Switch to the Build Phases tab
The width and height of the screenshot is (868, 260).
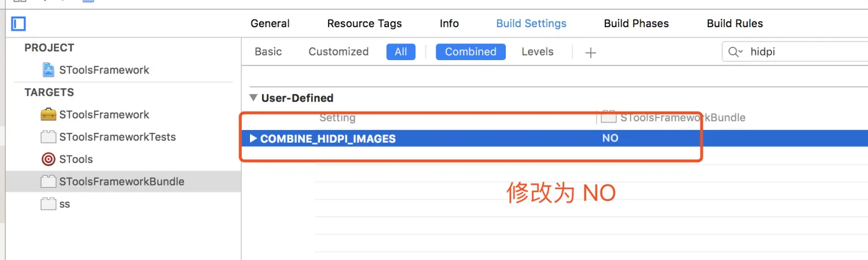click(x=636, y=24)
